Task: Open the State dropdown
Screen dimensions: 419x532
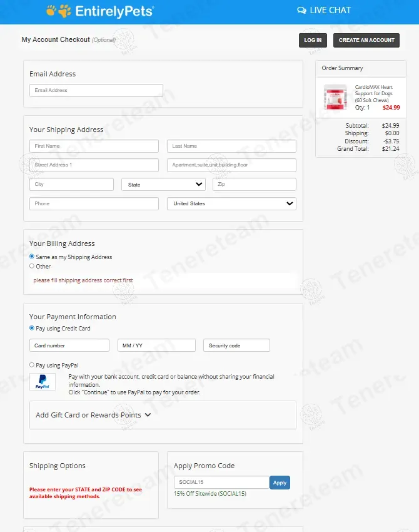Action: tap(164, 184)
